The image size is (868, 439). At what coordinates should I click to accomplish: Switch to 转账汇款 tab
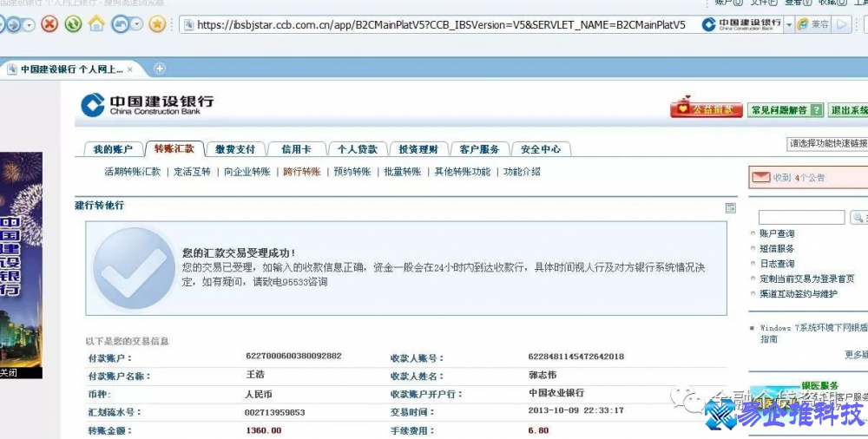click(174, 149)
